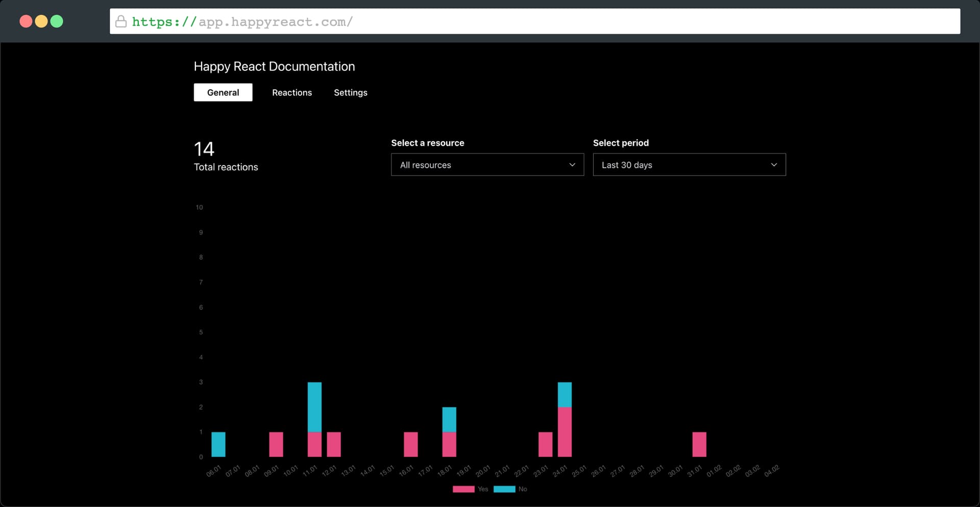Open the Select a resource dropdown
This screenshot has height=507, width=980.
487,165
